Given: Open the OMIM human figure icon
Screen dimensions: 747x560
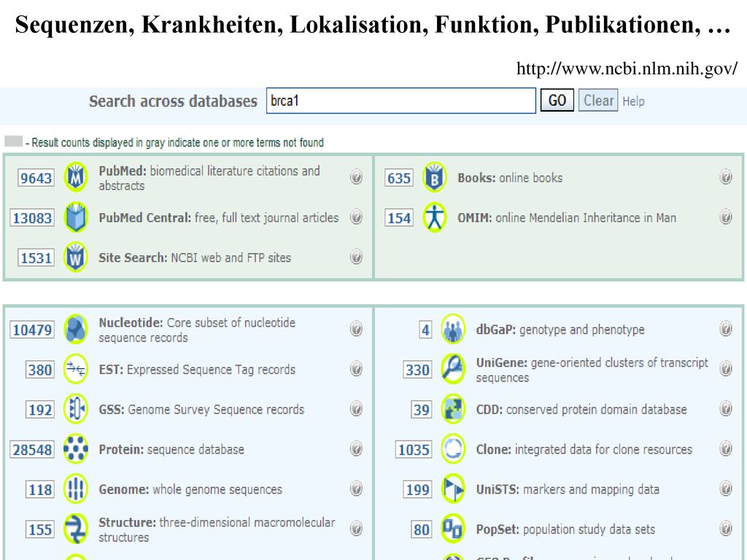Looking at the screenshot, I should pyautogui.click(x=435, y=217).
